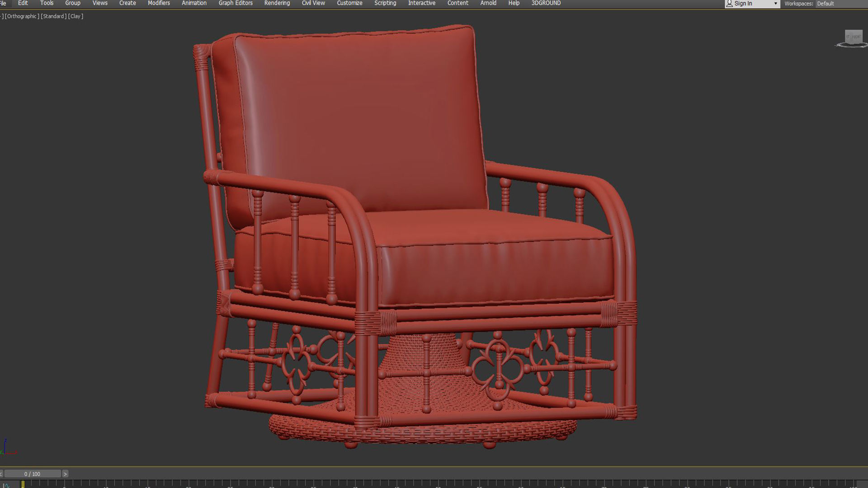Image resolution: width=868 pixels, height=488 pixels.
Task: Open the mini curve editor icon
Action: 6,485
